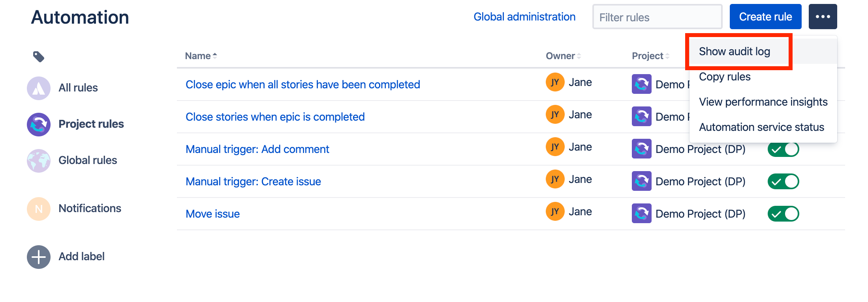The image size is (868, 302).
Task: Open the Notifications label icon
Action: pos(39,209)
